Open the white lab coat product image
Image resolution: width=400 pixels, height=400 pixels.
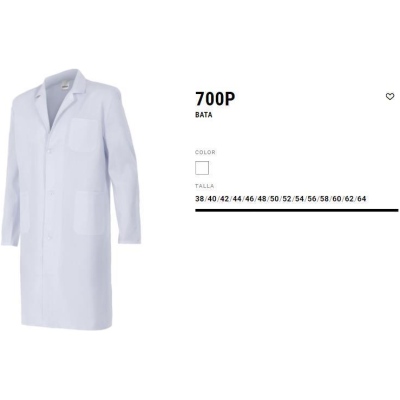pyautogui.click(x=70, y=199)
